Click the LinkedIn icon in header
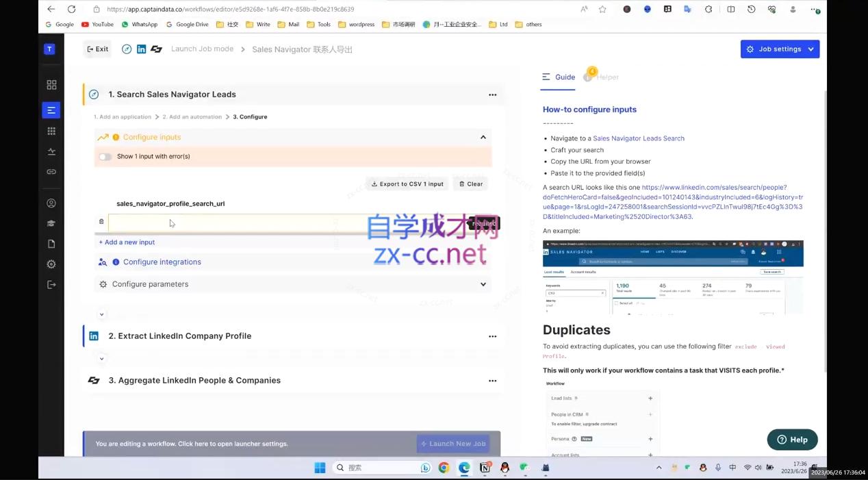The height and width of the screenshot is (480, 868). coord(141,49)
